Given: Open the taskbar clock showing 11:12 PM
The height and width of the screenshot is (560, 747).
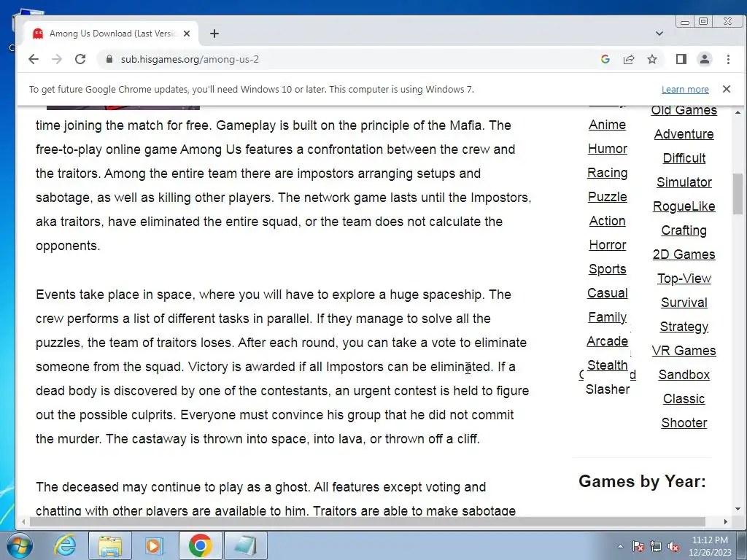Looking at the screenshot, I should pyautogui.click(x=710, y=546).
